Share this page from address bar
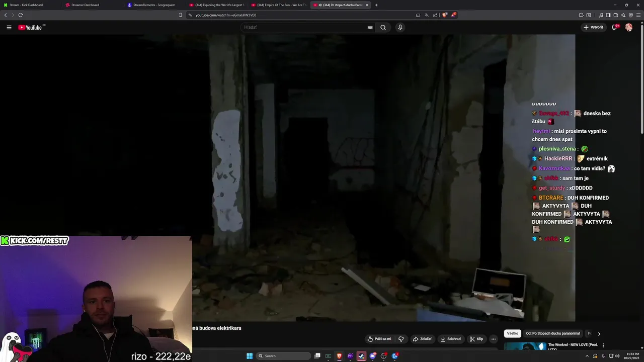 click(x=435, y=15)
